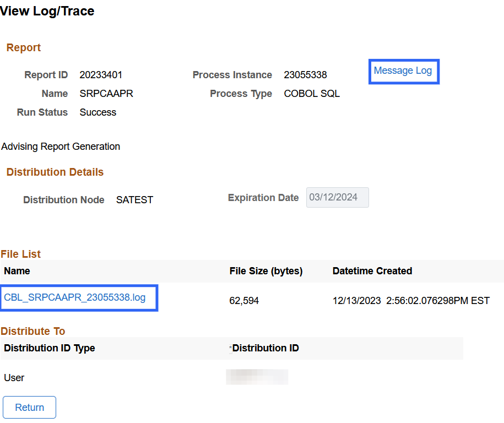Click the Distribution ID Type column header

(50, 348)
